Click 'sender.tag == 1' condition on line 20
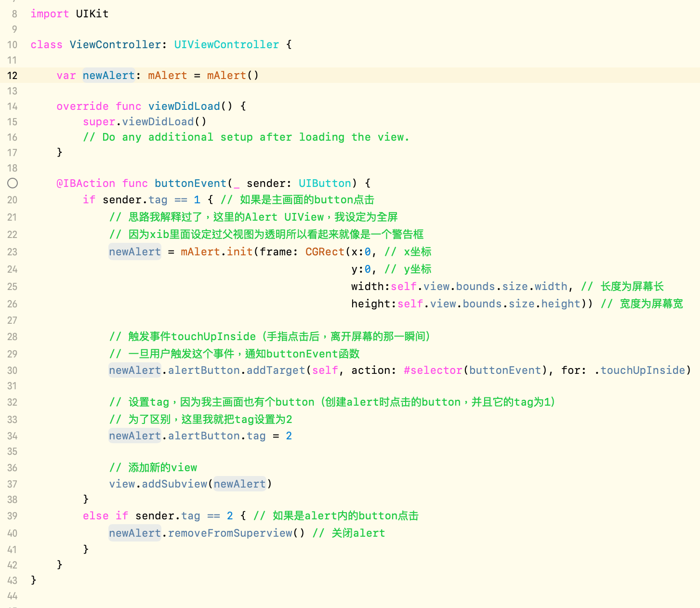This screenshot has height=608, width=700. click(x=151, y=200)
